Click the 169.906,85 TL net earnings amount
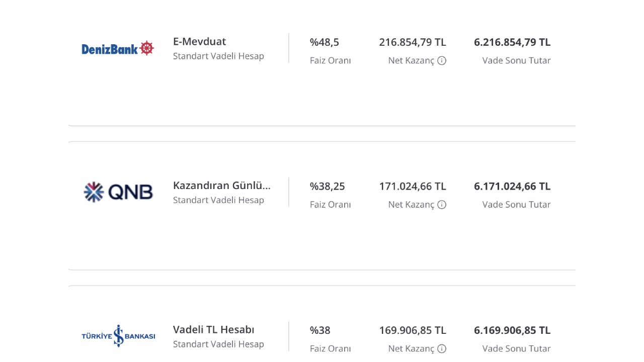This screenshot has width=644, height=362. [413, 330]
